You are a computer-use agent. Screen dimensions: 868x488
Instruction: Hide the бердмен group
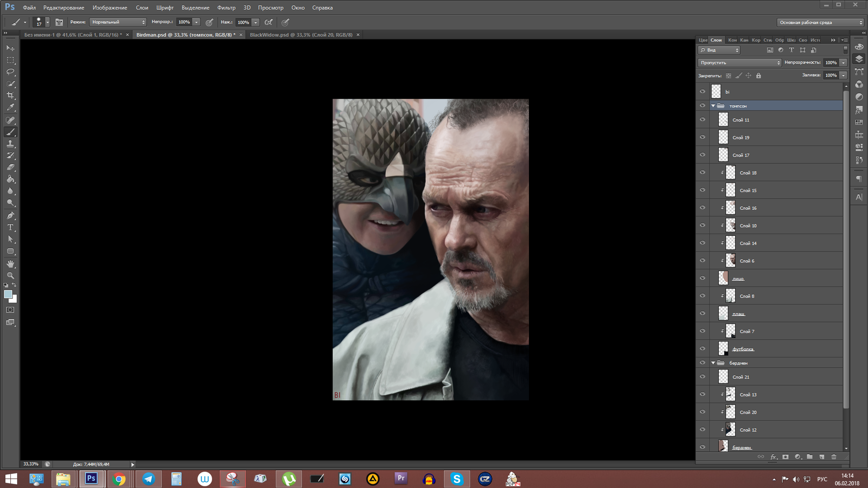[703, 363]
